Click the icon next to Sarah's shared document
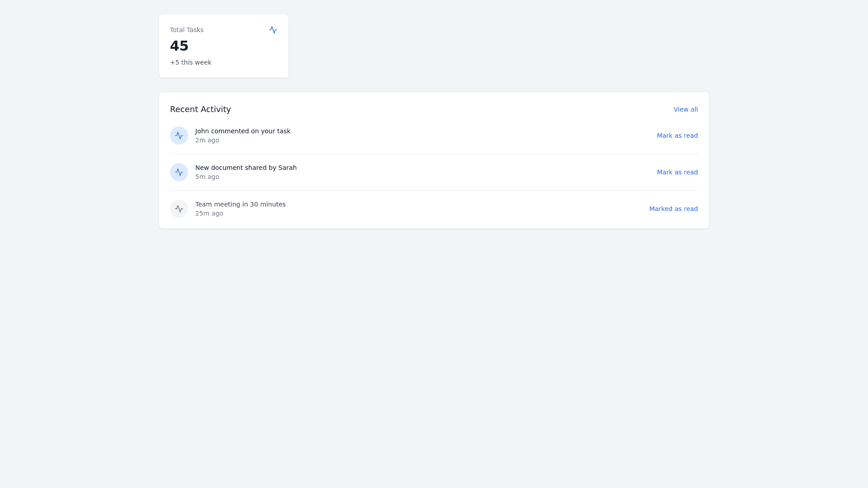 179,172
